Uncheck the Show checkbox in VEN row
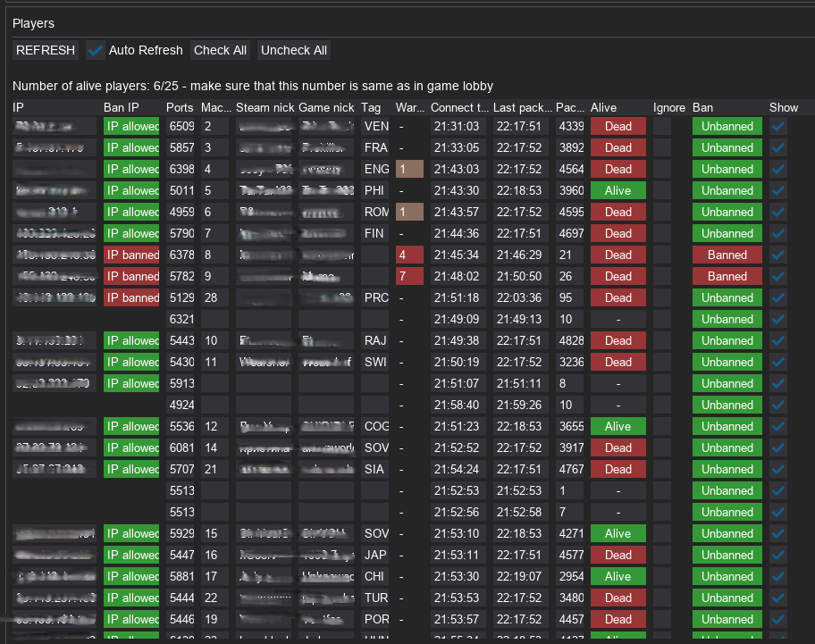815x644 pixels. tap(778, 126)
